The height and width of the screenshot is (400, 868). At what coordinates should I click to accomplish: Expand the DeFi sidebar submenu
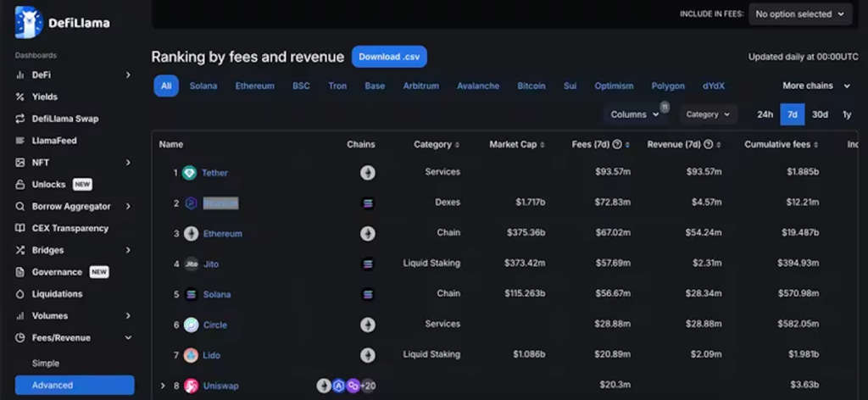[128, 75]
